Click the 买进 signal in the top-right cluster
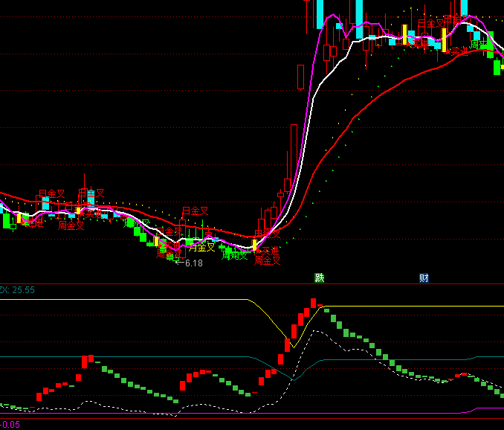 point(456,51)
